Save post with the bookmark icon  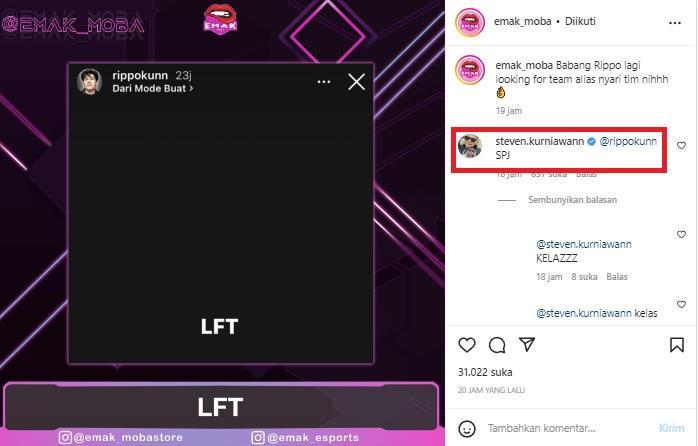pos(677,345)
